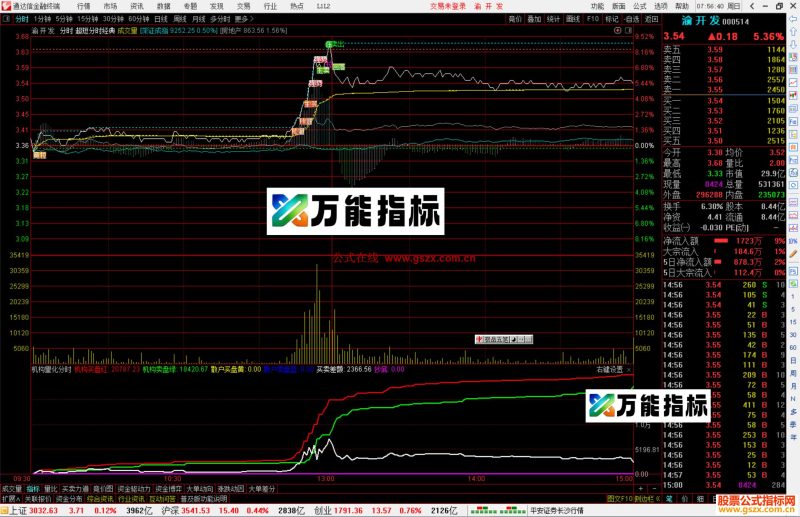Screen dimensions: 800x517
Task: Select the 涨跌动因 indicator tab
Action: [x=231, y=489]
